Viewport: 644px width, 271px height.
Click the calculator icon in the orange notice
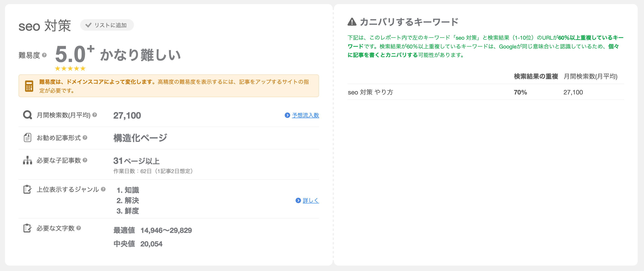point(29,86)
